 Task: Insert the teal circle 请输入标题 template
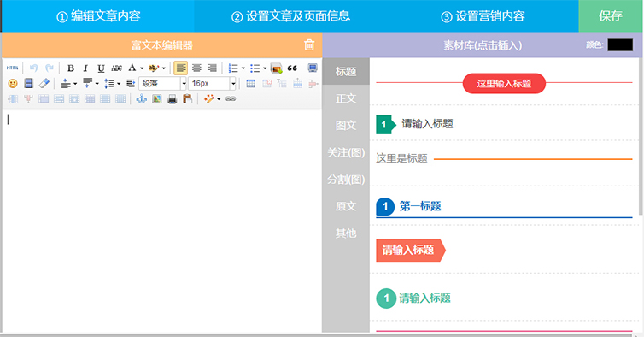(x=413, y=298)
